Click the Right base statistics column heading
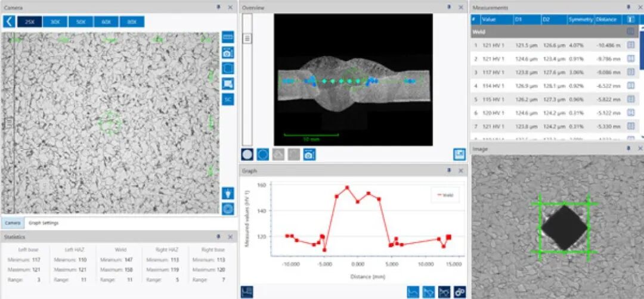644x299 pixels. coord(213,250)
